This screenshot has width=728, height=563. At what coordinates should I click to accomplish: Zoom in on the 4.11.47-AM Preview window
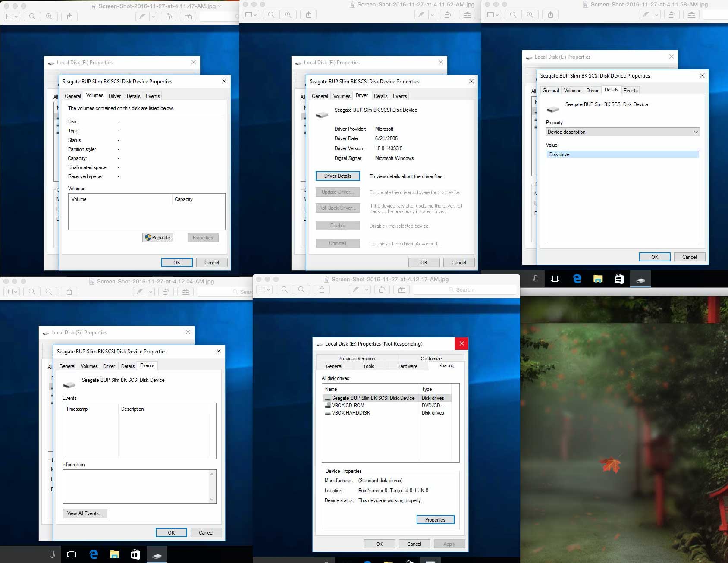49,16
